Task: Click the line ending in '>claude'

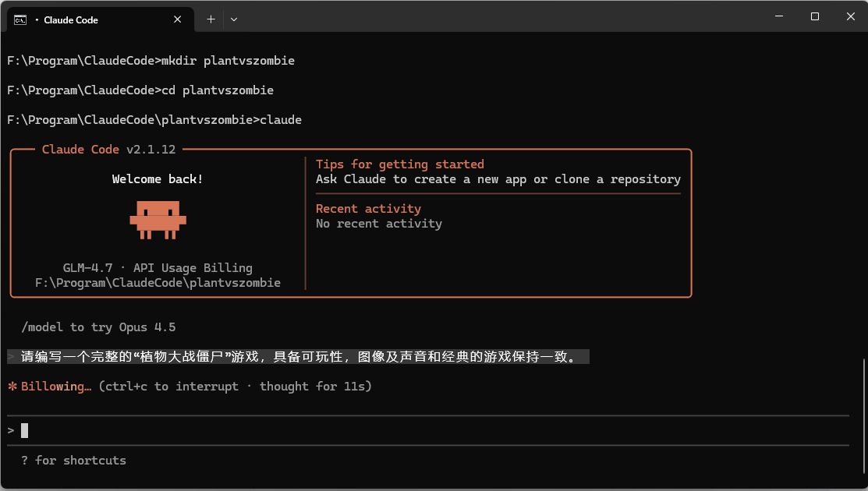Action: click(x=154, y=119)
